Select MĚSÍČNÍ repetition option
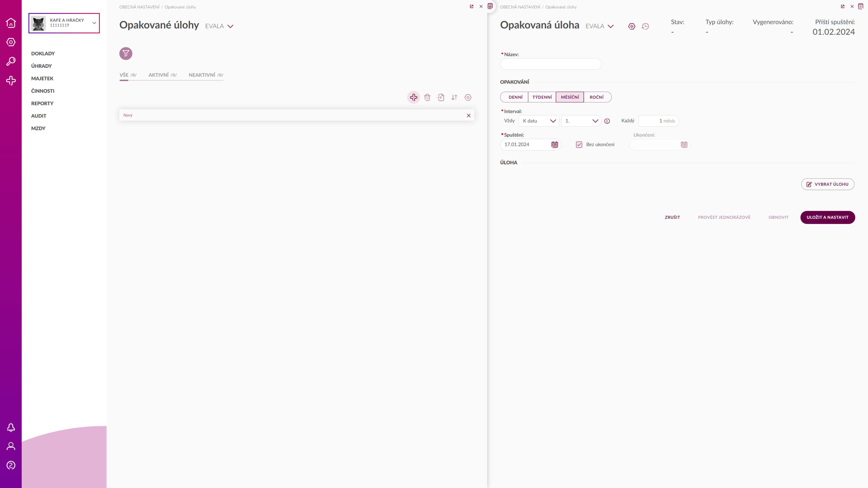 pos(570,97)
